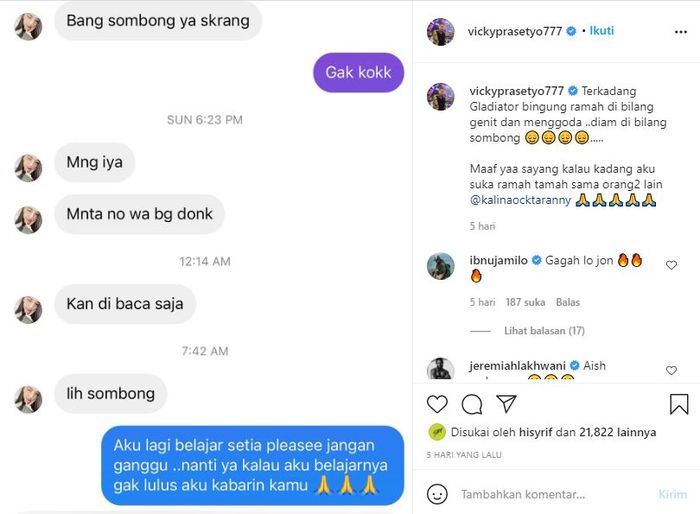Open ibnujamilo username profile
The width and height of the screenshot is (700, 514).
click(498, 260)
